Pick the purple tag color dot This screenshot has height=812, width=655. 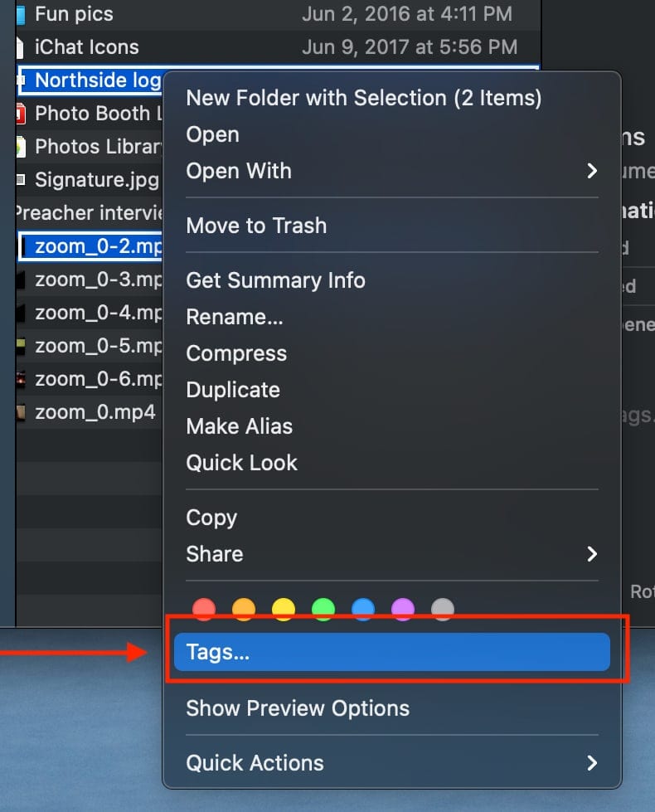coord(403,610)
